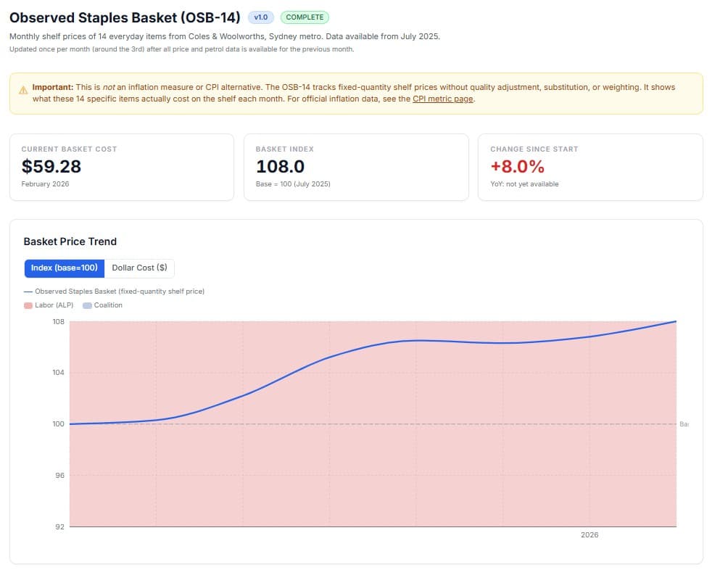This screenshot has width=728, height=570.
Task: Click the 2026 label on the x-axis
Action: click(590, 535)
